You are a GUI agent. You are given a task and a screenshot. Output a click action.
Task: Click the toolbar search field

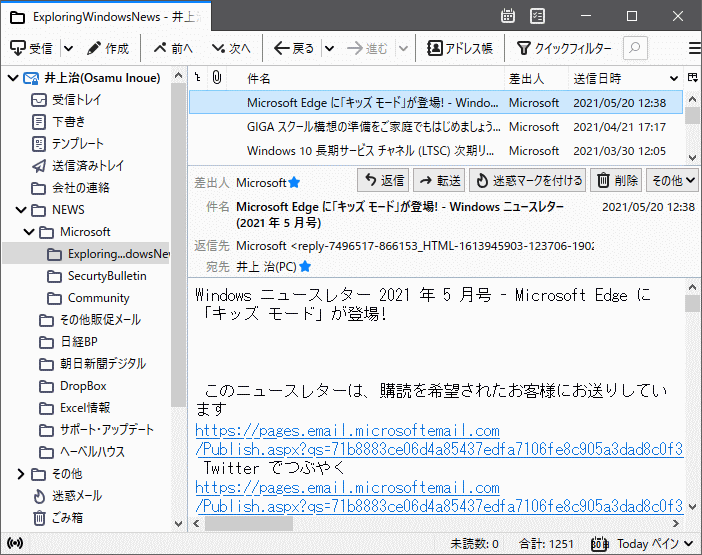[635, 48]
